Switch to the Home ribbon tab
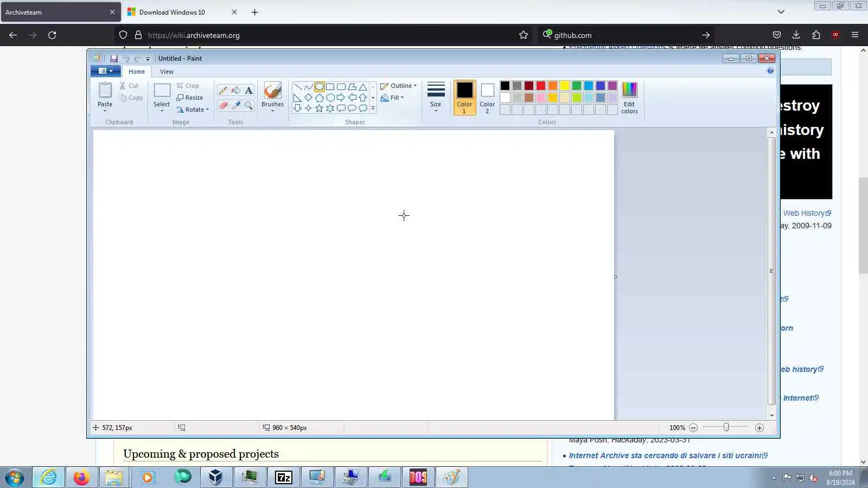The width and height of the screenshot is (868, 488). [137, 72]
